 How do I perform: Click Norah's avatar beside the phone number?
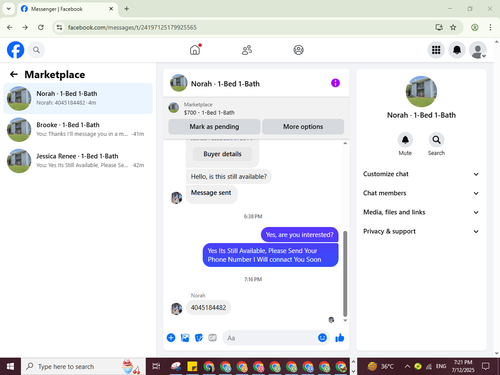[176, 309]
